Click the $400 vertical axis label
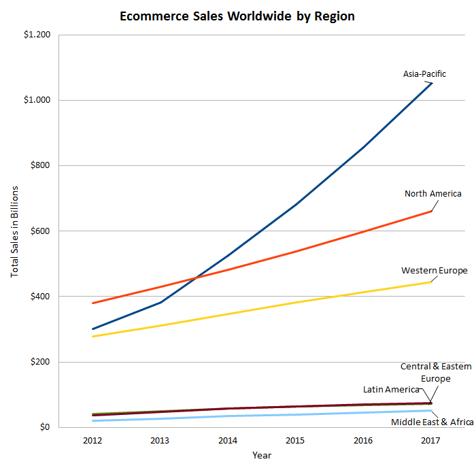This screenshot has width=476, height=468. tap(43, 297)
